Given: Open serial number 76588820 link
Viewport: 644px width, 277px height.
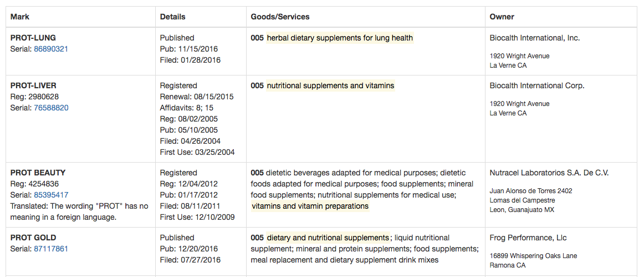Looking at the screenshot, I should click(51, 108).
